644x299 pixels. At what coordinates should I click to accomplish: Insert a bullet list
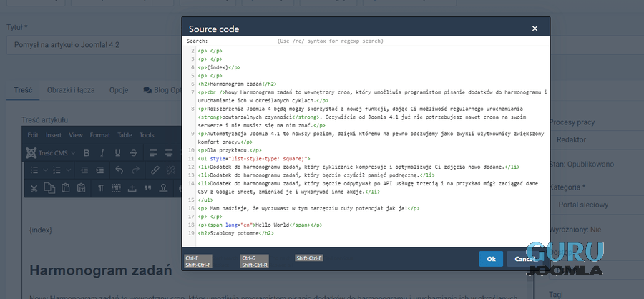tap(35, 170)
